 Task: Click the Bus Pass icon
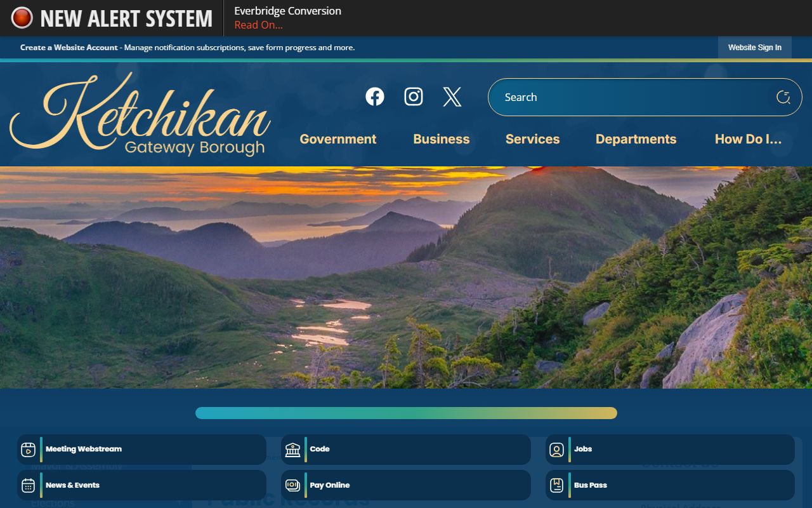coord(556,486)
